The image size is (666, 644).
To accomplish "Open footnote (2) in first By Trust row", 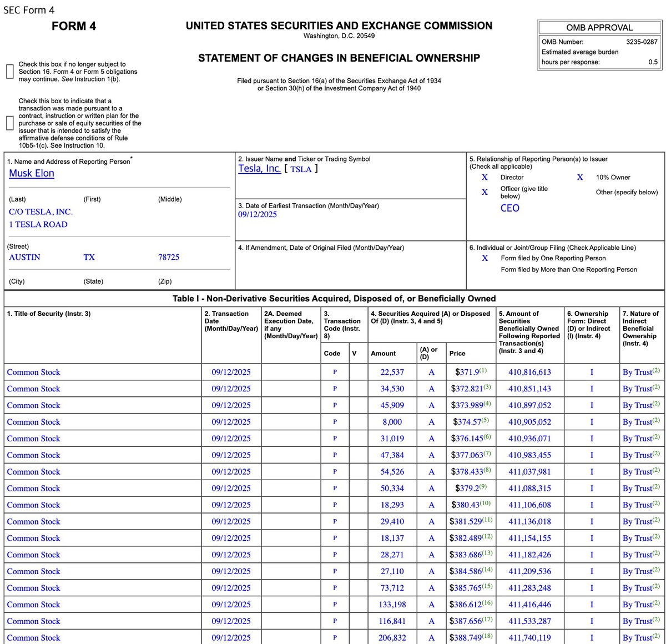I will (x=656, y=370).
